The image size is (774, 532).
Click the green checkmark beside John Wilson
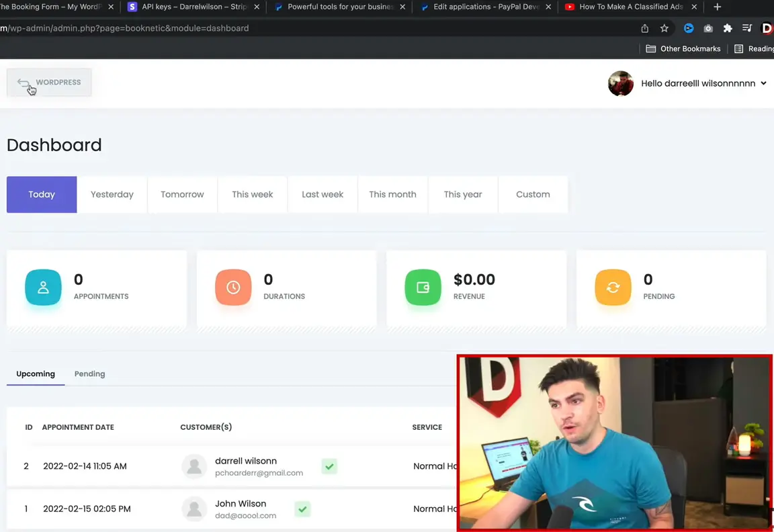tap(302, 509)
